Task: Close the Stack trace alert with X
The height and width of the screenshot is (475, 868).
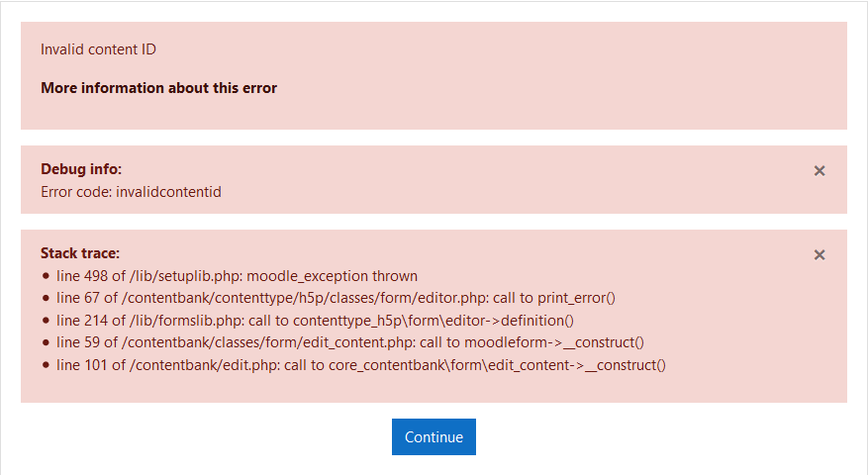Action: coord(820,255)
